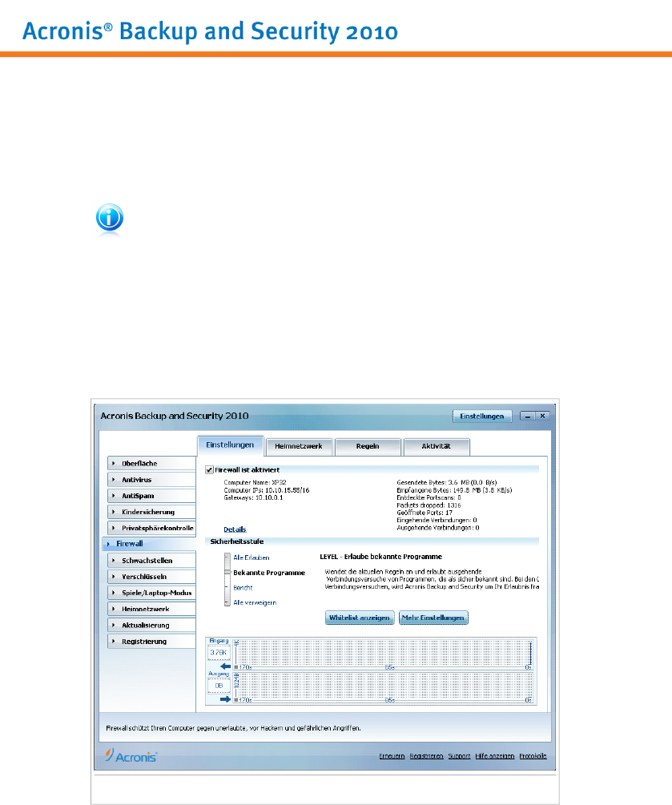Switch to the Einstellungen tab
The image size is (672, 805).
[230, 445]
